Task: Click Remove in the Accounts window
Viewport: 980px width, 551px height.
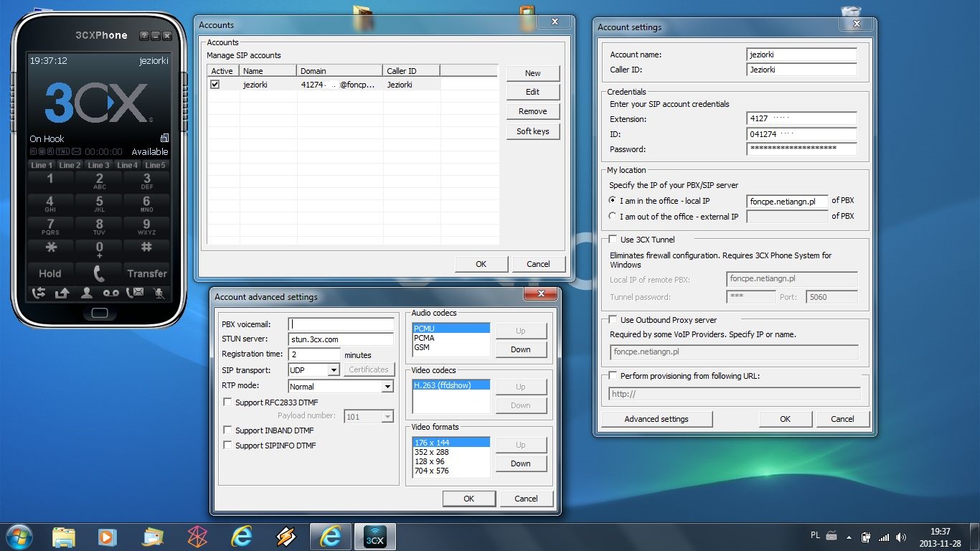Action: [x=532, y=111]
